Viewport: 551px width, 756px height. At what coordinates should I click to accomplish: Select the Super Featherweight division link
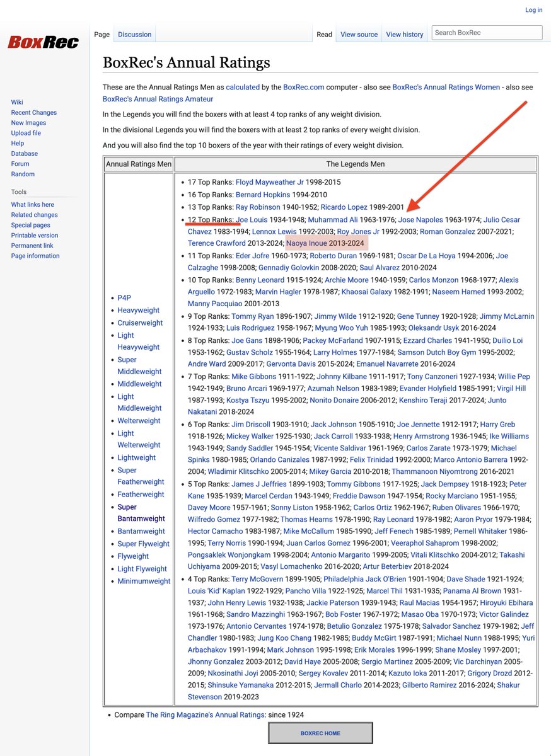click(x=141, y=476)
